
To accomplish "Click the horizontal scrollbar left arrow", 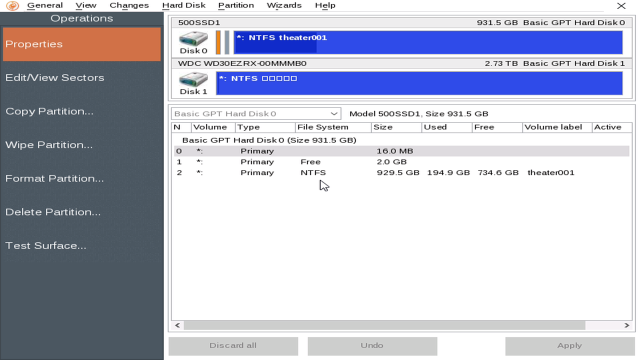I will coord(178,325).
